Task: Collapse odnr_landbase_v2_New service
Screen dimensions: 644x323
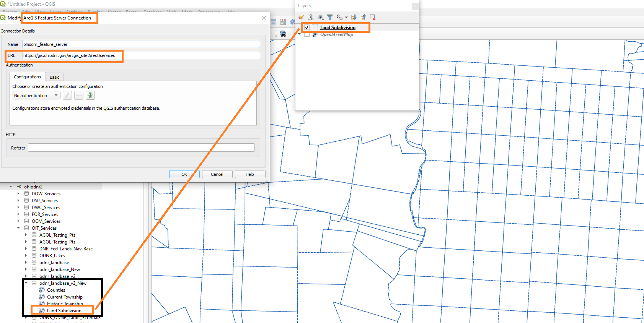Action: pos(26,283)
